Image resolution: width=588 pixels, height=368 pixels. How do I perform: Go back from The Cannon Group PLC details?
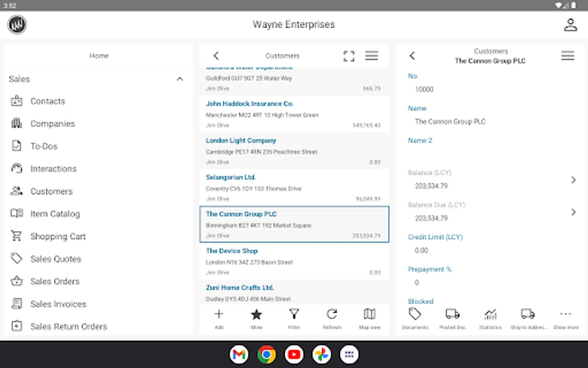(412, 56)
